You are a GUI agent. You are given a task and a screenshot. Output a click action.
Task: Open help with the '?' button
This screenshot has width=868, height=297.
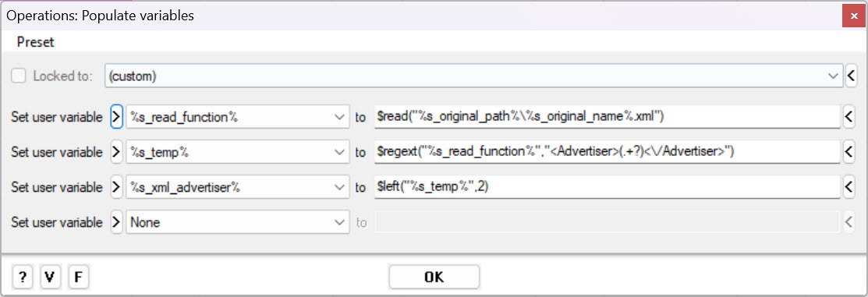22,277
